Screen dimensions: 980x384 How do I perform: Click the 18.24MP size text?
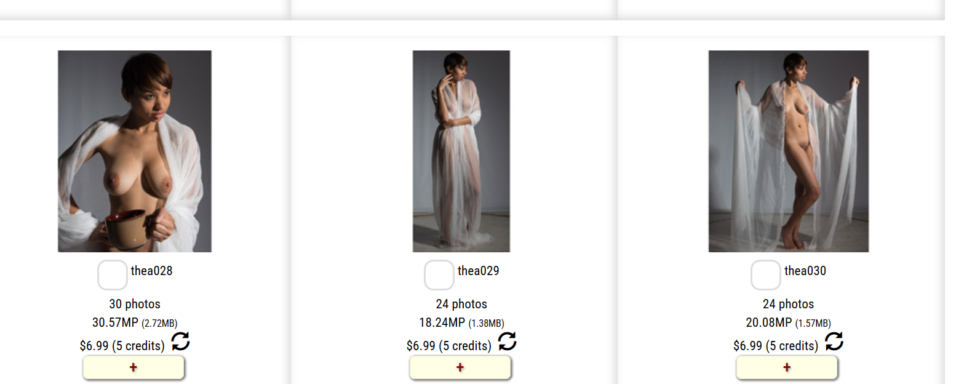point(442,322)
